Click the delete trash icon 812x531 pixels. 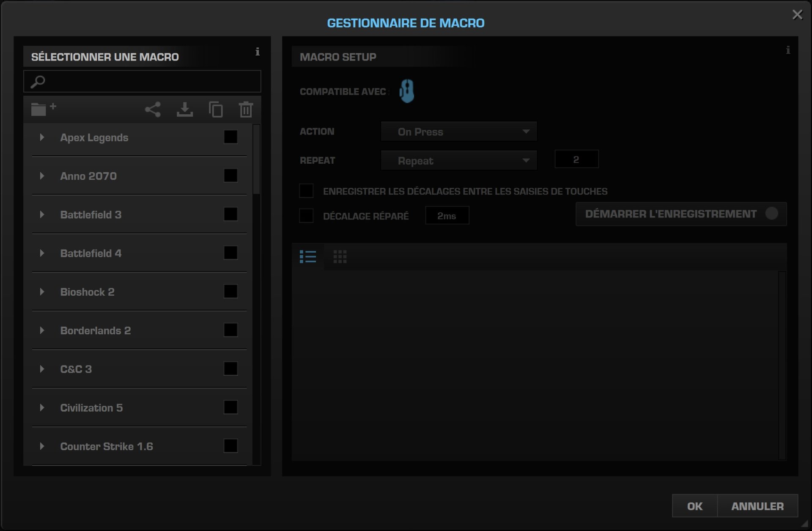point(246,110)
